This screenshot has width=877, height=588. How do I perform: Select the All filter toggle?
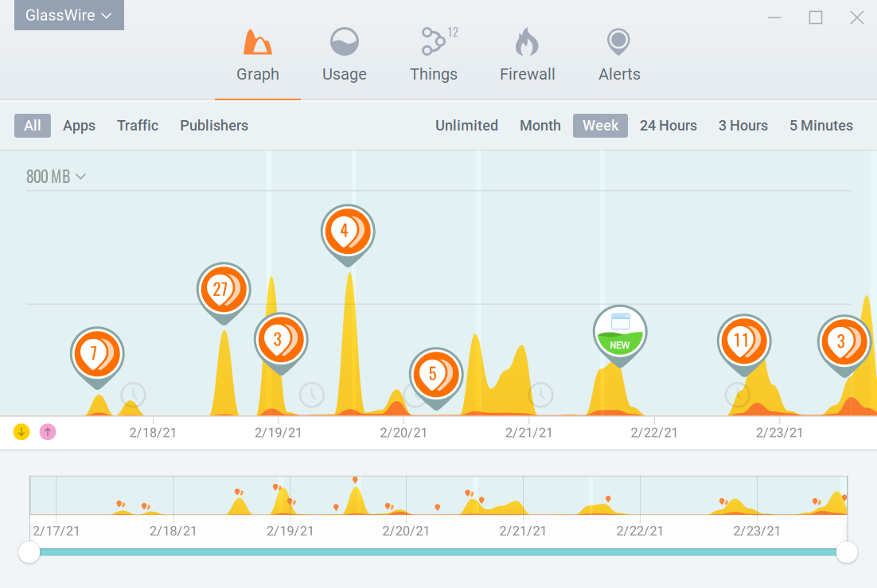tap(33, 126)
